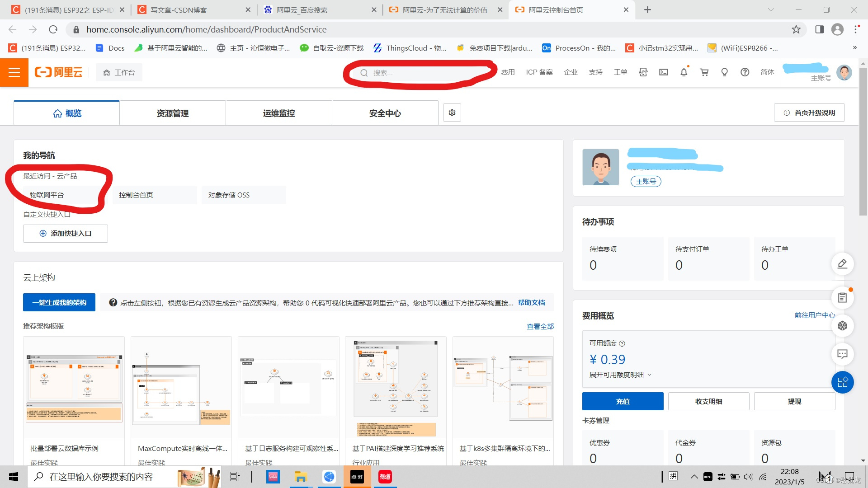The image size is (868, 488).
Task: Open the shopping cart icon
Action: click(704, 72)
